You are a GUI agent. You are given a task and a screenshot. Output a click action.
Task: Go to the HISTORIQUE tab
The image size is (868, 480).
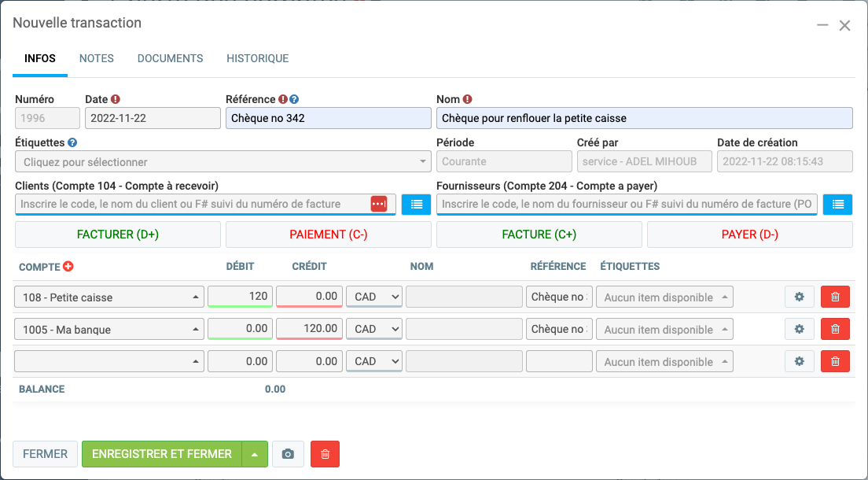coord(257,58)
